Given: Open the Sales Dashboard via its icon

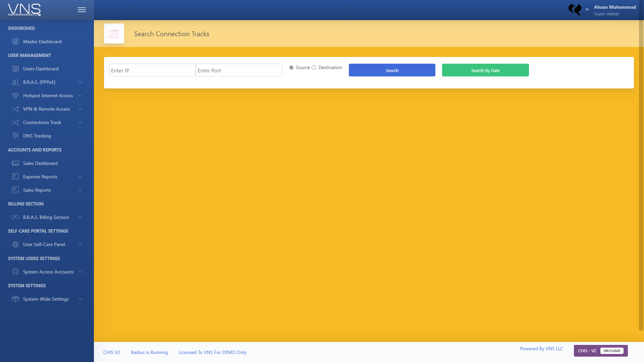Looking at the screenshot, I should click(15, 163).
